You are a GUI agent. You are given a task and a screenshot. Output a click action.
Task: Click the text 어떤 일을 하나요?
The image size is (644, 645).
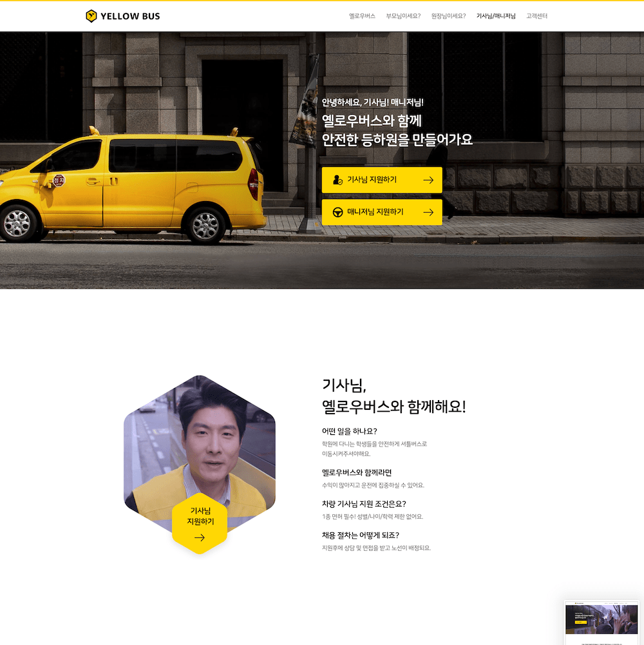349,431
